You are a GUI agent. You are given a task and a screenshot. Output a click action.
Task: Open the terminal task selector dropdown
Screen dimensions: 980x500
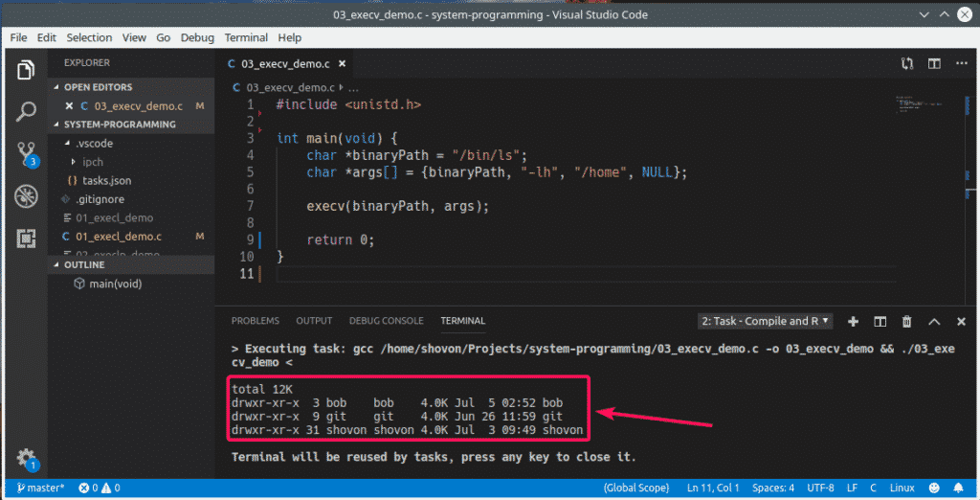click(765, 321)
